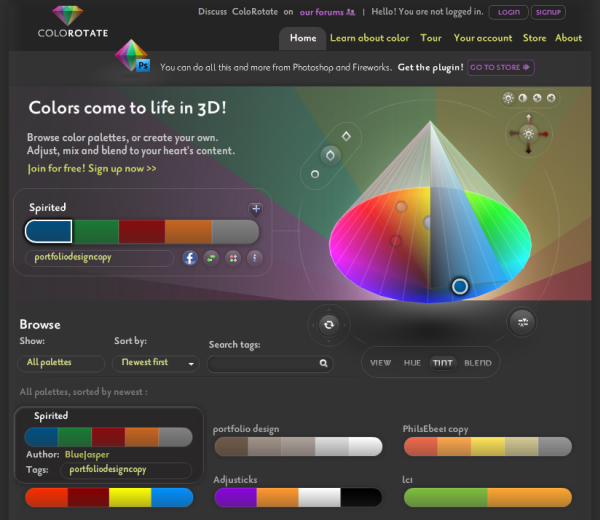Viewport: 600px width, 520px height.
Task: Open the Adjusticks palette
Action: [x=298, y=497]
